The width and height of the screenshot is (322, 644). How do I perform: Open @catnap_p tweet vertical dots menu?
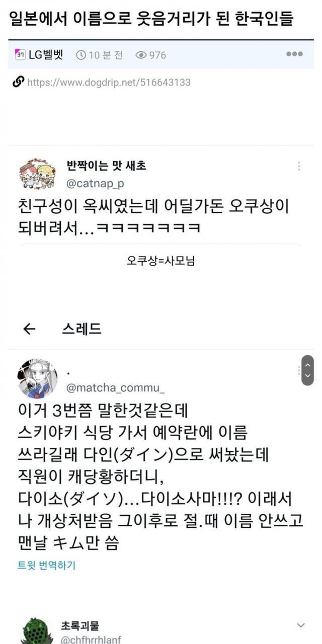(x=299, y=167)
